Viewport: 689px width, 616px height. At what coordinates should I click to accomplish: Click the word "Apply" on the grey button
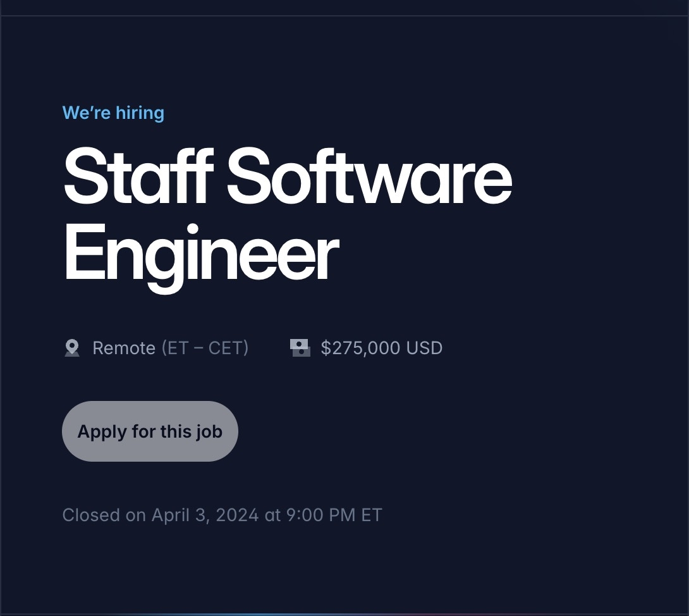tap(102, 432)
